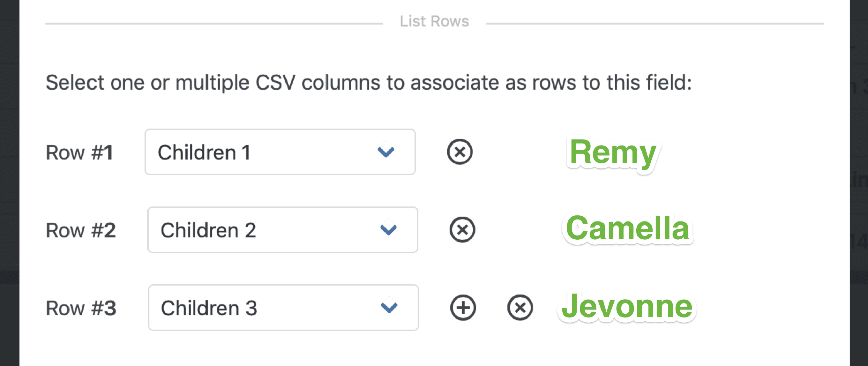Click the plus icon beside Children 3

463,307
